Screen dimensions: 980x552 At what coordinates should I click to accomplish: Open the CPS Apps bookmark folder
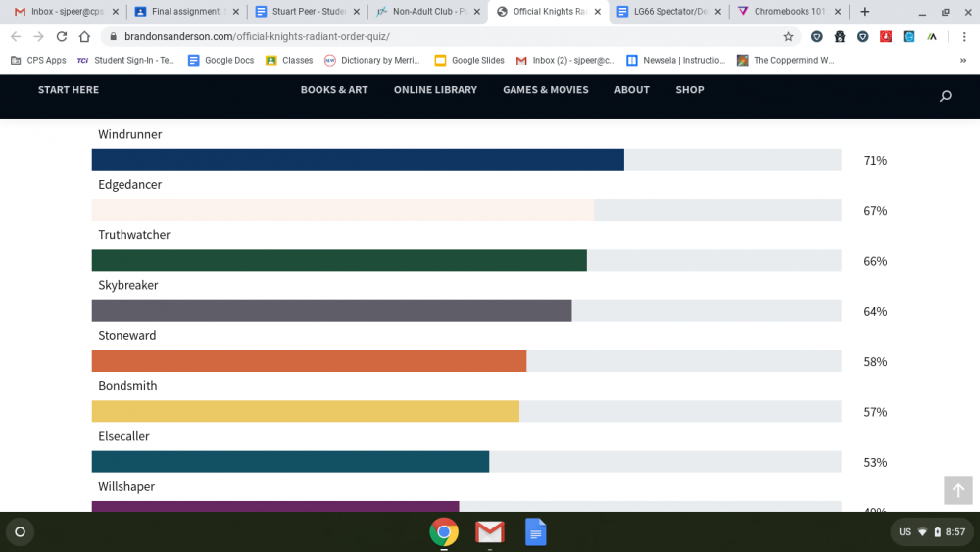[x=39, y=60]
